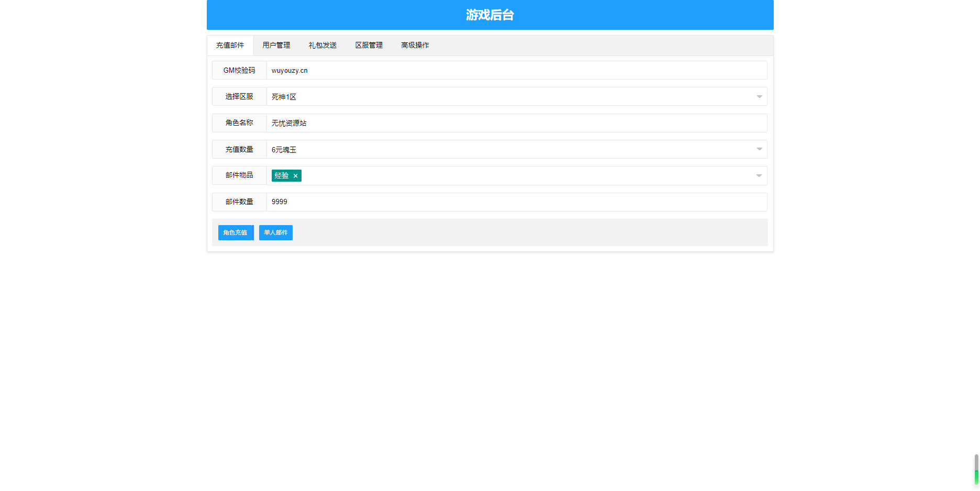Open the 礼包发送 tab
980x491 pixels.
[322, 46]
